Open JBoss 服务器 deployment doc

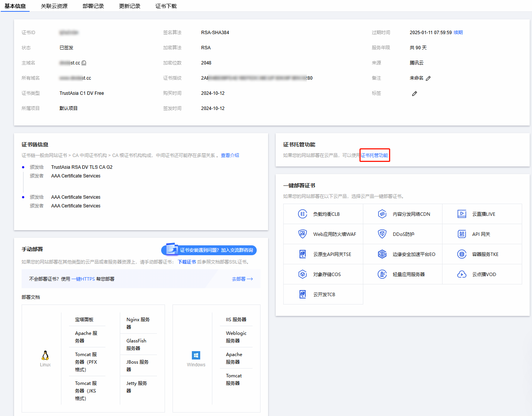click(x=137, y=366)
